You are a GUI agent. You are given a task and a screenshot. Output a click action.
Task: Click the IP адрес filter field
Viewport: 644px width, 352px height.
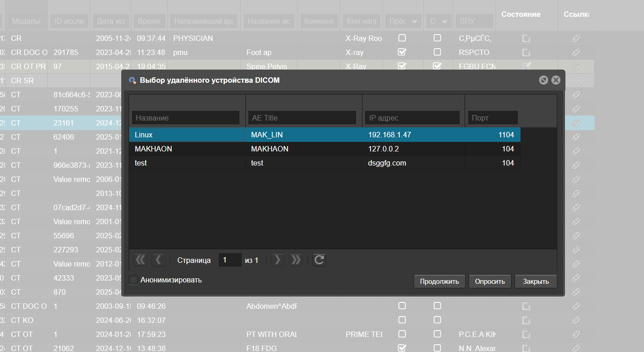pos(412,118)
